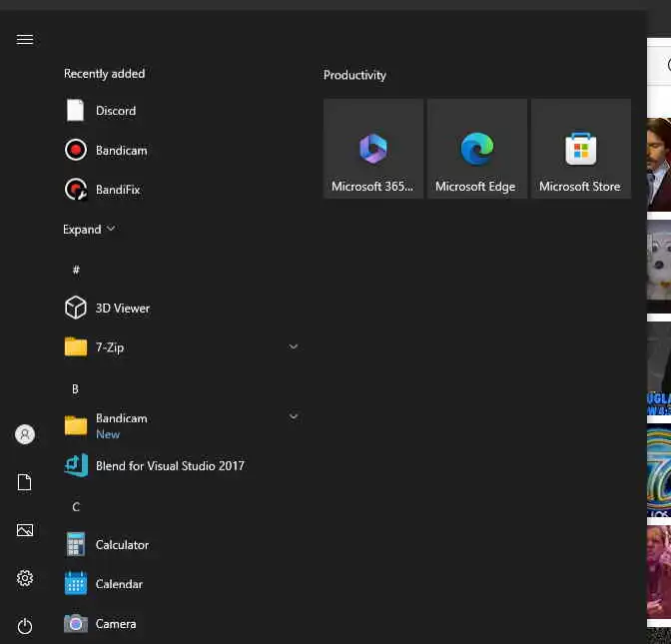Click the BandiFix app icon

point(76,189)
